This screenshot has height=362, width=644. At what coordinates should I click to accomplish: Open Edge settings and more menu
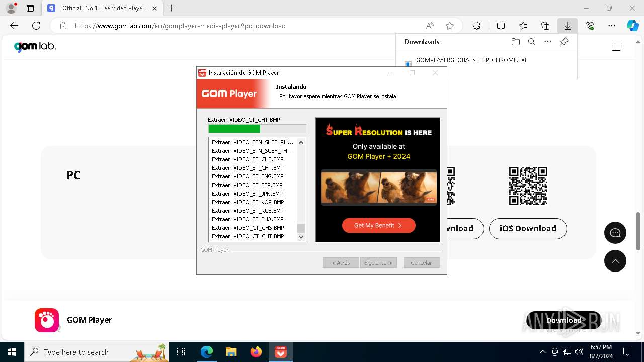(612, 26)
